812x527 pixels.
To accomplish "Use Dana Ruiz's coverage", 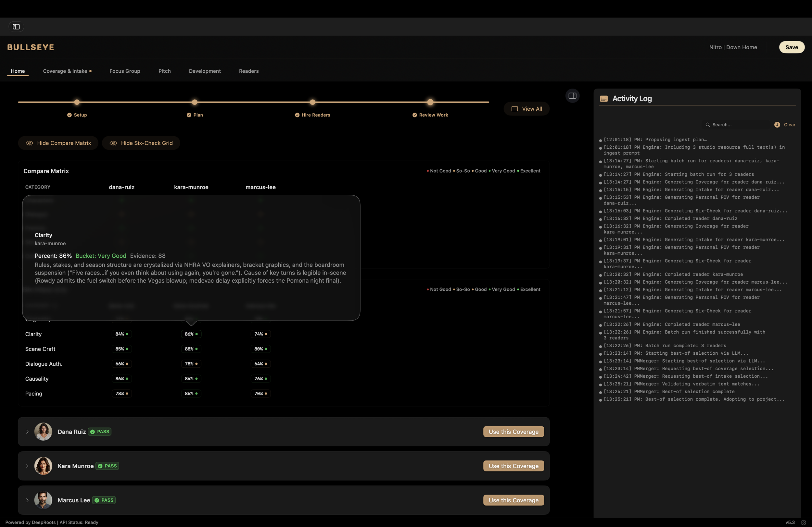I will 514,432.
